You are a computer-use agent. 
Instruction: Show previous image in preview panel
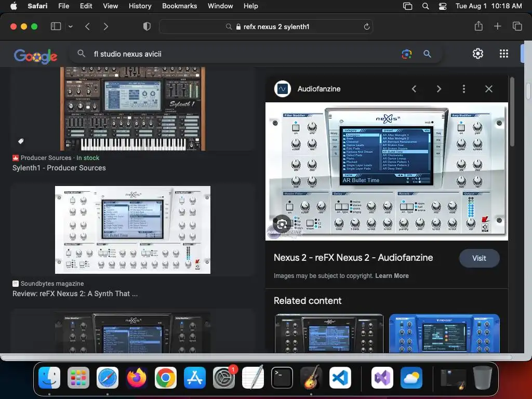point(414,89)
